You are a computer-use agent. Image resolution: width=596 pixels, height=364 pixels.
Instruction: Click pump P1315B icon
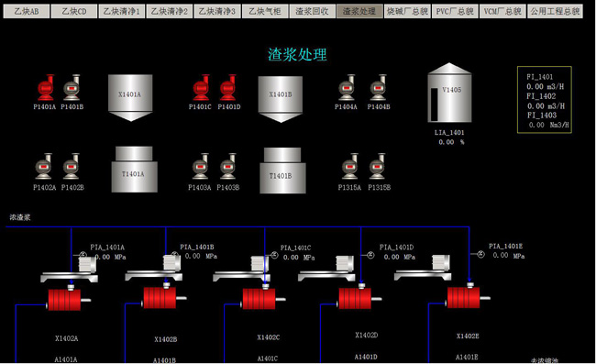(378, 167)
